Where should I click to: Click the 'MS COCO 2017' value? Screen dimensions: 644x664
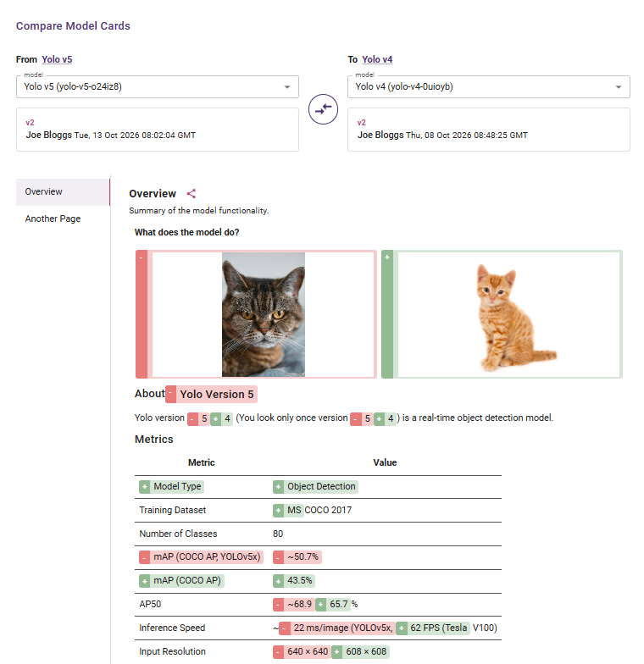[312, 510]
